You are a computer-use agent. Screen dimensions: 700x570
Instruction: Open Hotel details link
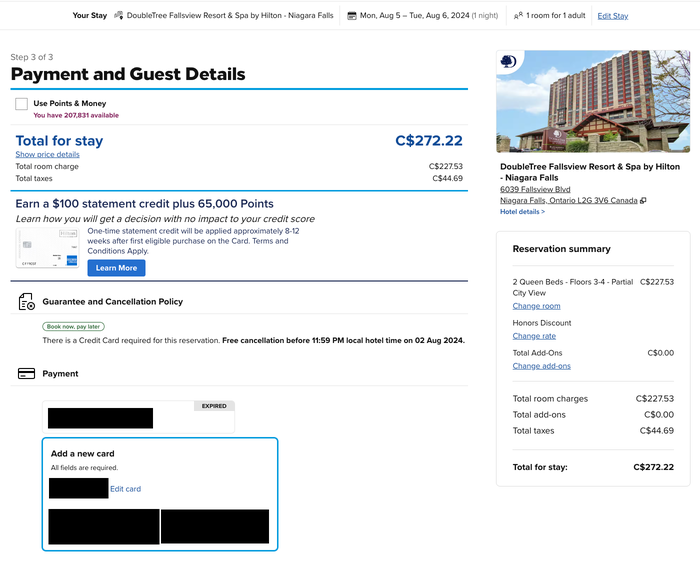[522, 212]
